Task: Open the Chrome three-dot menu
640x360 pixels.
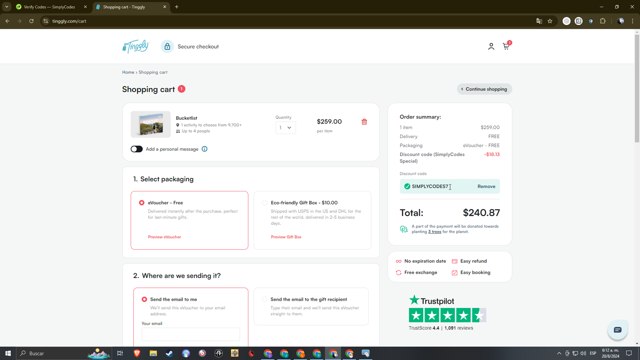Action: (633, 21)
